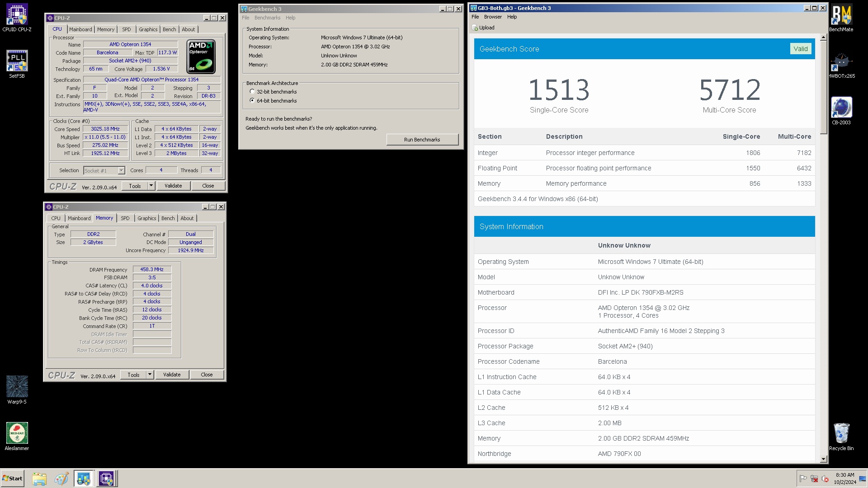The width and height of the screenshot is (868, 488).
Task: Open the Warp9-S desktop icon
Action: [17, 390]
